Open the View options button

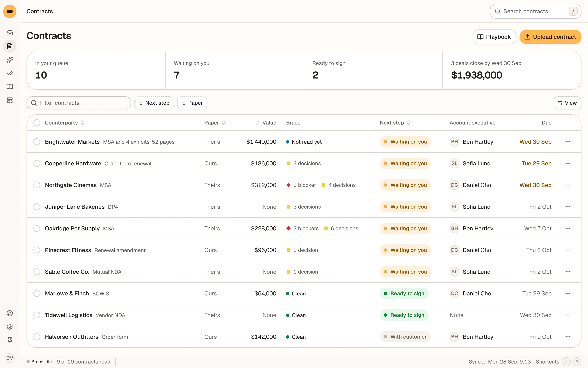(x=567, y=103)
